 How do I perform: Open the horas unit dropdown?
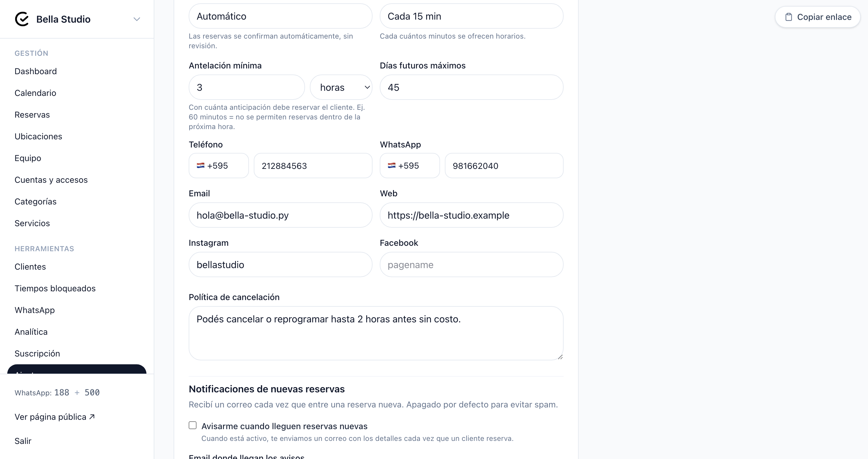coord(341,87)
